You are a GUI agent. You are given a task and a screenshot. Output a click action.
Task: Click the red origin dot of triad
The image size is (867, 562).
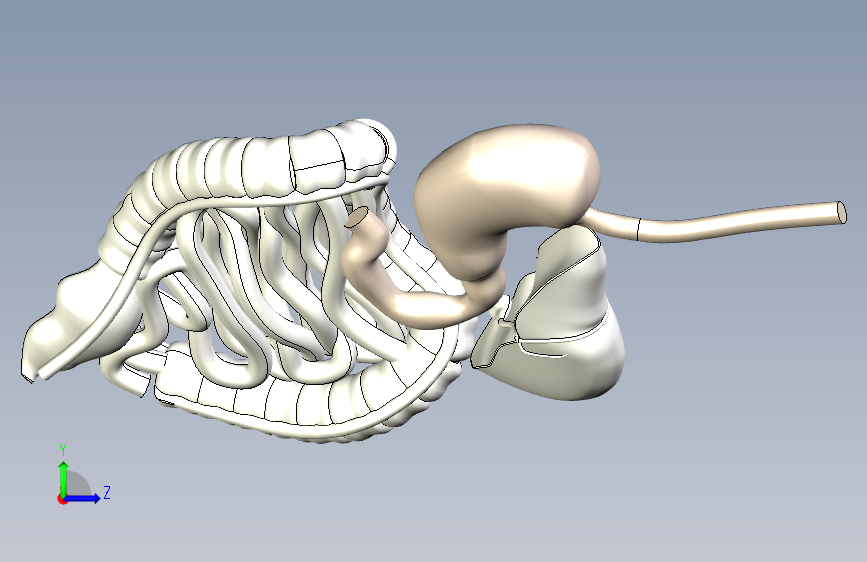[62, 499]
